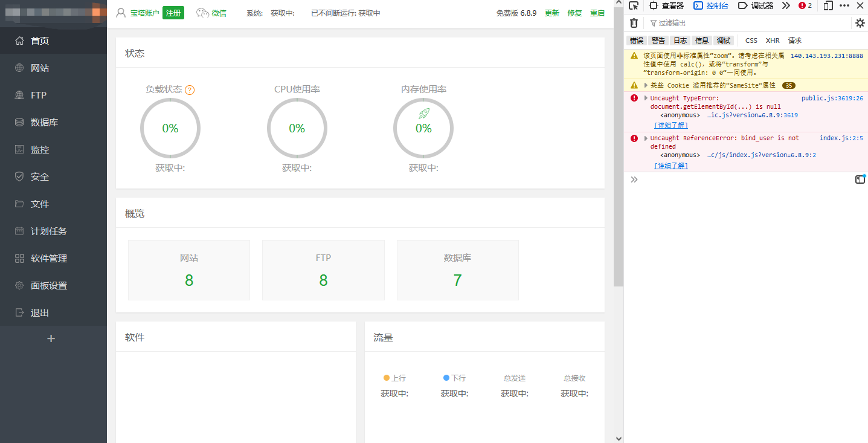Click the element picker icon in devtools
This screenshot has width=868, height=443.
634,5
